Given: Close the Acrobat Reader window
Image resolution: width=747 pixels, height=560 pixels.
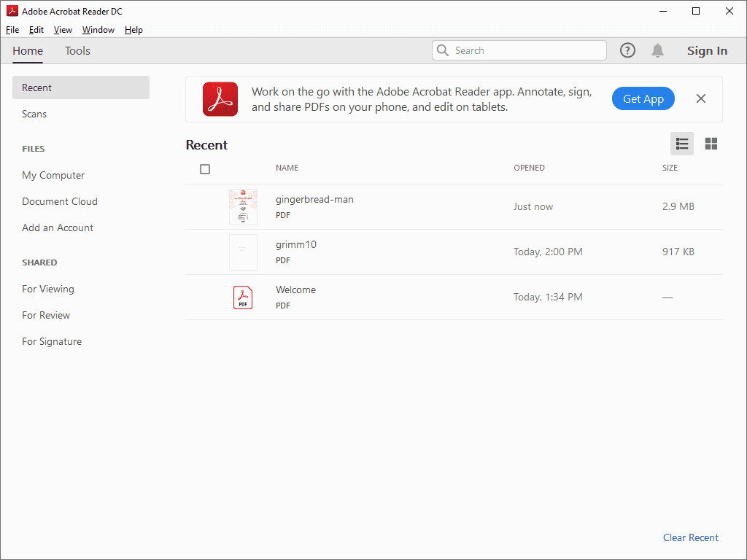Looking at the screenshot, I should (x=729, y=11).
